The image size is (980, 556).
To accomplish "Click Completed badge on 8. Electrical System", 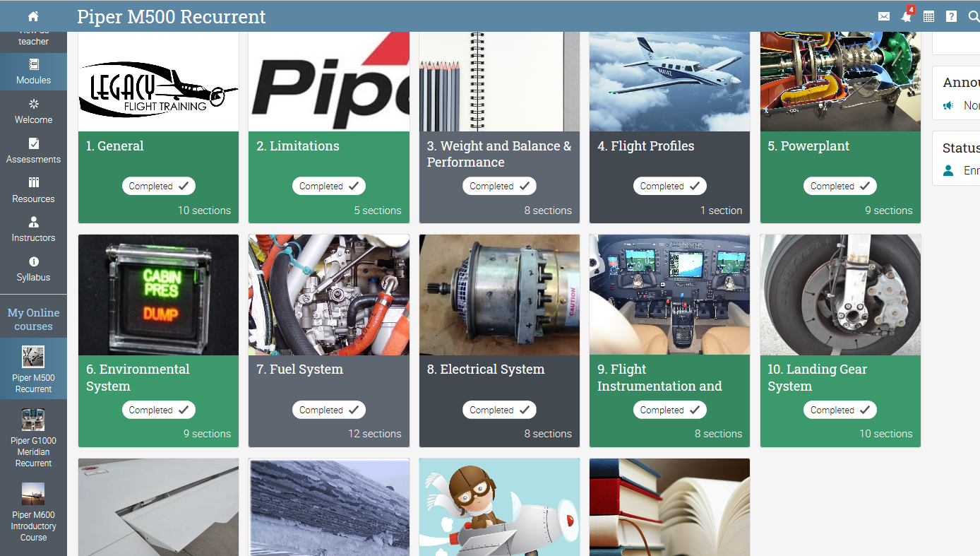I will point(499,410).
